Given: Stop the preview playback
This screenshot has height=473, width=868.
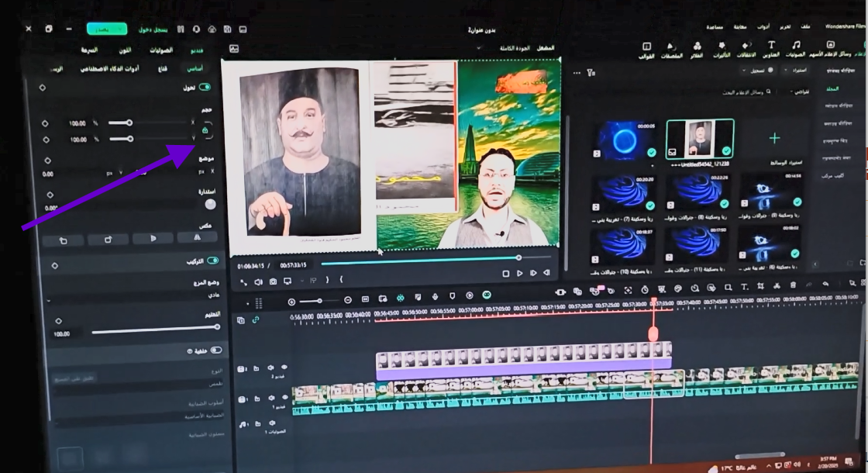Looking at the screenshot, I should click(505, 274).
